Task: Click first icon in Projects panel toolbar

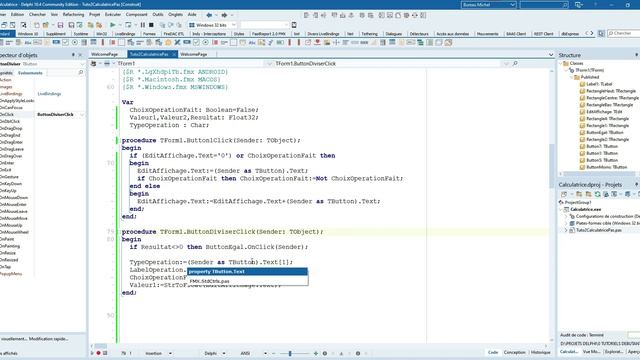Action: pos(564,194)
